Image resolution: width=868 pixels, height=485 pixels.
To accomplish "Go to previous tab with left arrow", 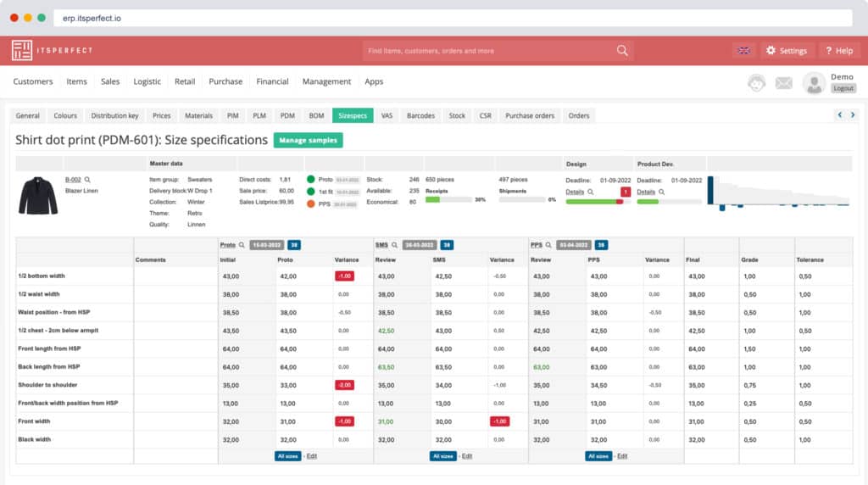I will coord(840,114).
